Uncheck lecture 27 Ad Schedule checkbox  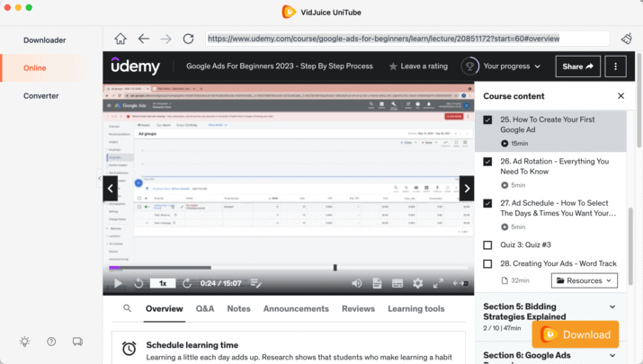[x=487, y=203]
